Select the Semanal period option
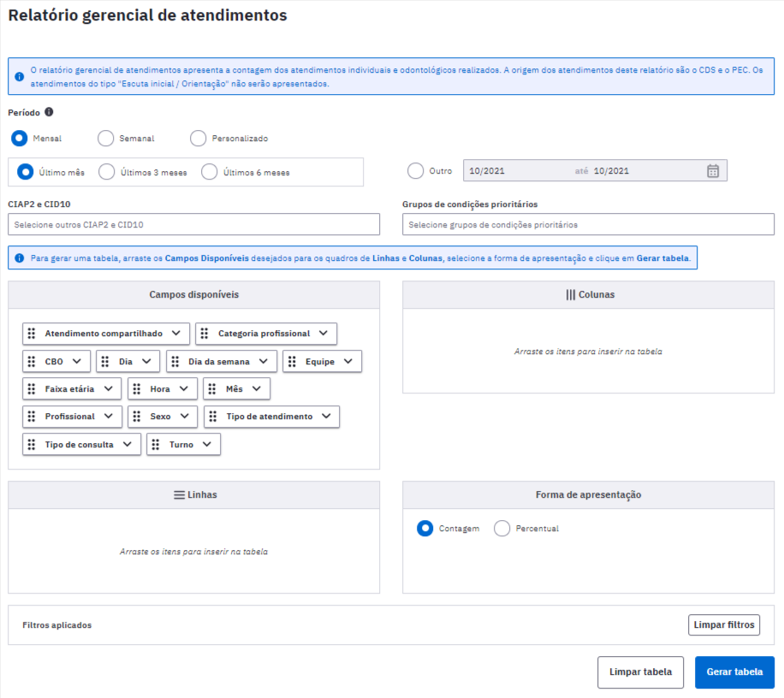The height and width of the screenshot is (698, 784). click(x=105, y=139)
